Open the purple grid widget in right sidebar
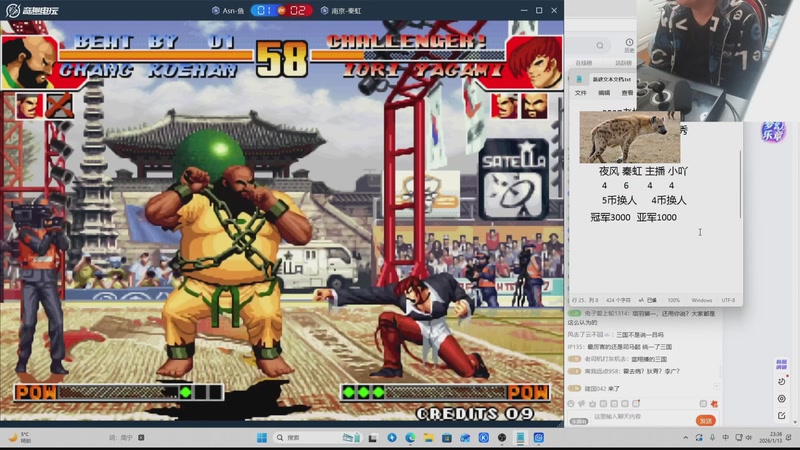 coord(781,364)
